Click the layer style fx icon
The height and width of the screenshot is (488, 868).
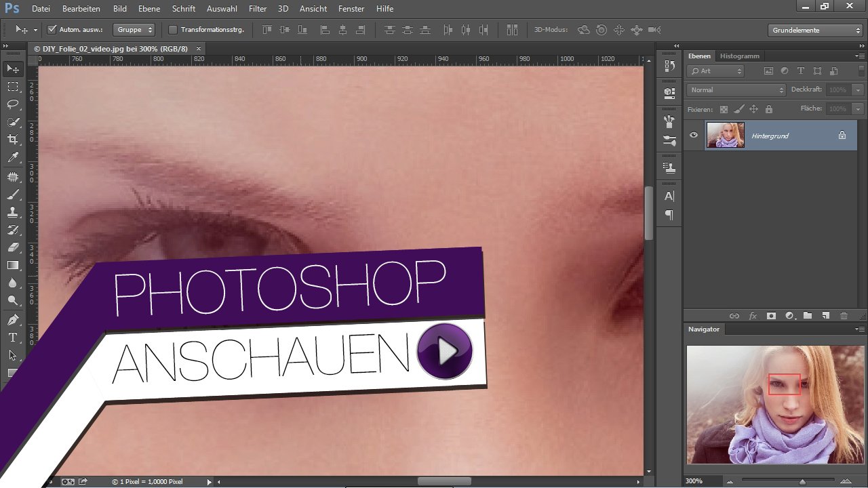pos(753,316)
